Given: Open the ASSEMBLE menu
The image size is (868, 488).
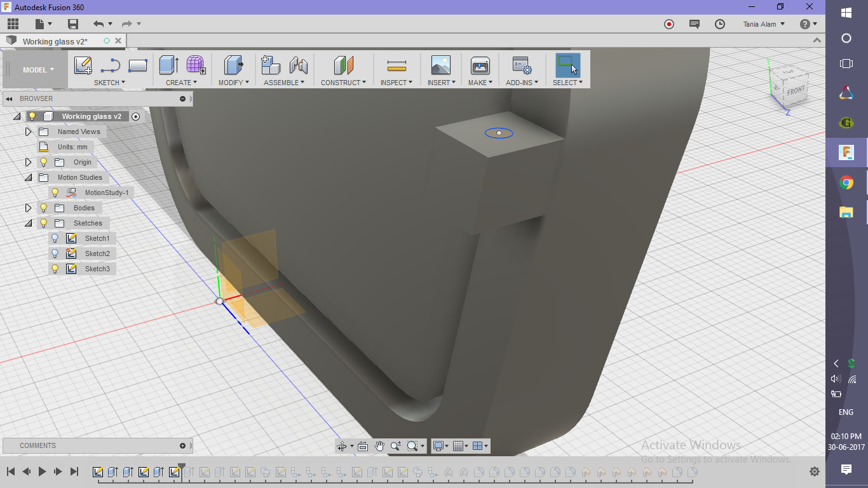Looking at the screenshot, I should (x=284, y=83).
